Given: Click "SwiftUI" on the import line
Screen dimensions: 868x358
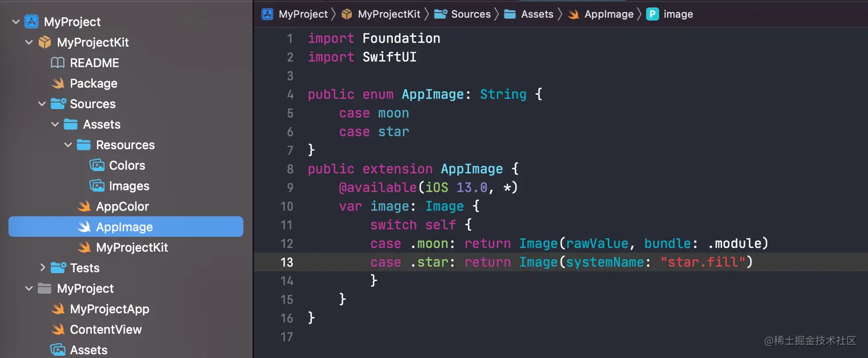Looking at the screenshot, I should 390,57.
